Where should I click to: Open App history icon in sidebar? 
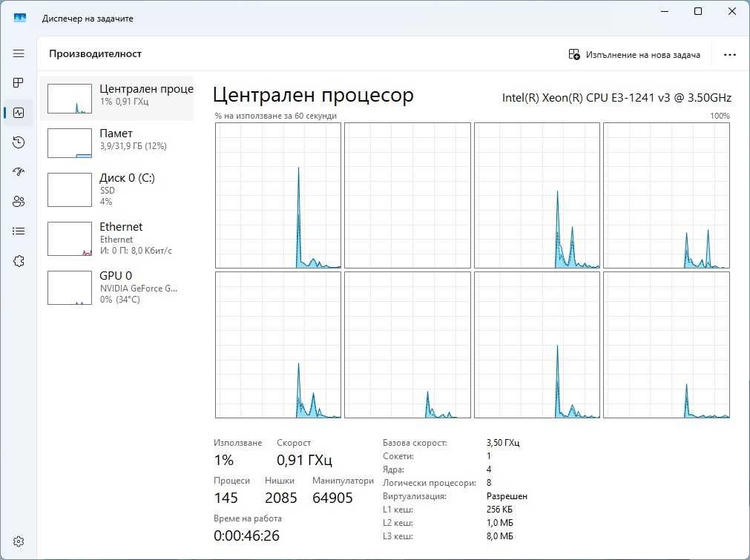coord(19,142)
